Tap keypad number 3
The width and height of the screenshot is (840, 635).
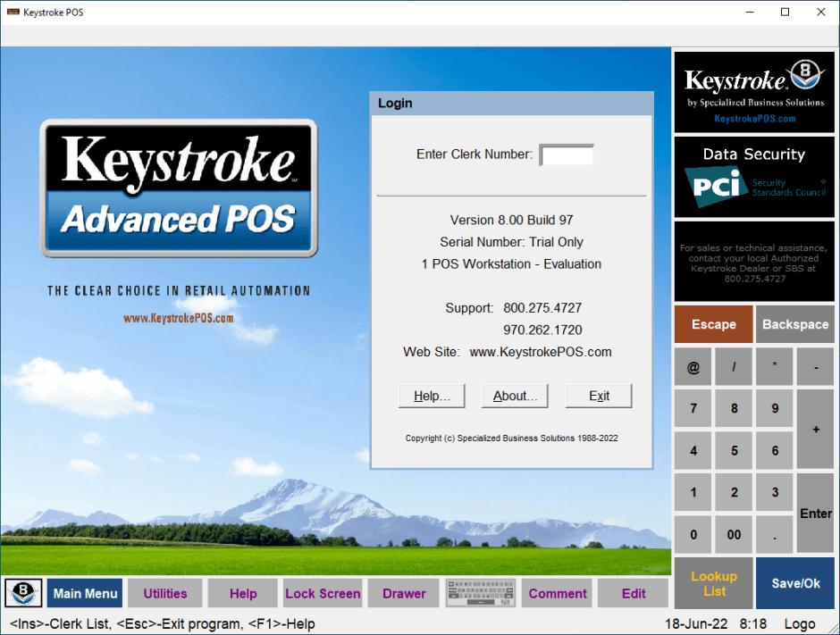click(x=775, y=492)
